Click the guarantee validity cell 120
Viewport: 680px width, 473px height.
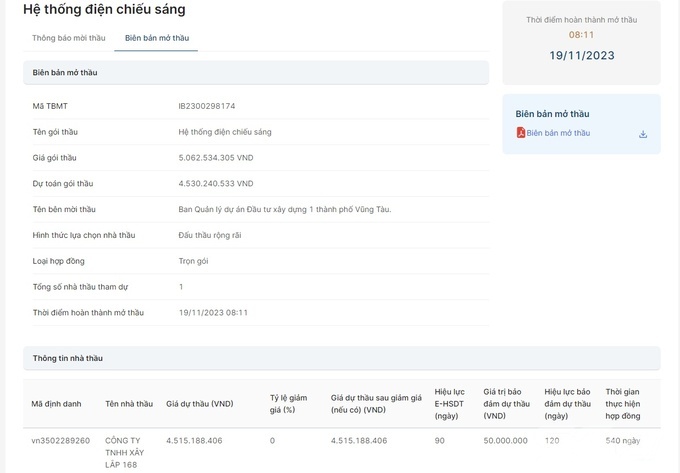pos(552,440)
